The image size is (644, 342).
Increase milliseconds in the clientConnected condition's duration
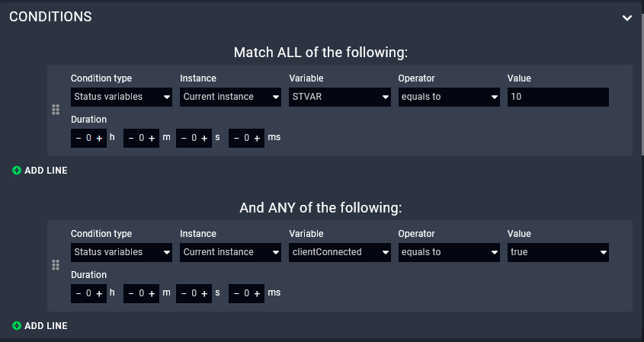257,292
